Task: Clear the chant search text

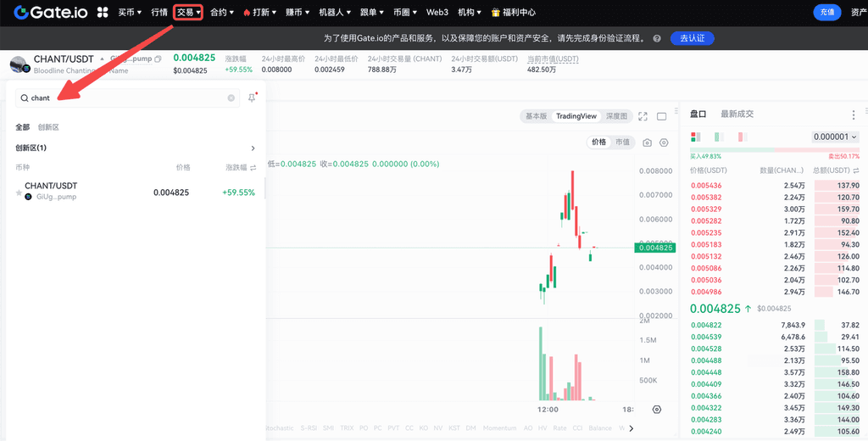Action: click(x=231, y=98)
